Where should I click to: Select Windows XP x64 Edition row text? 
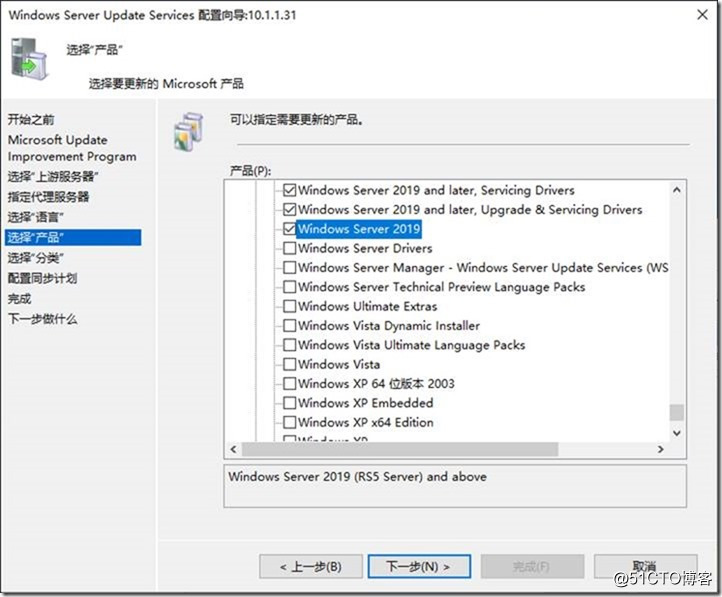366,422
